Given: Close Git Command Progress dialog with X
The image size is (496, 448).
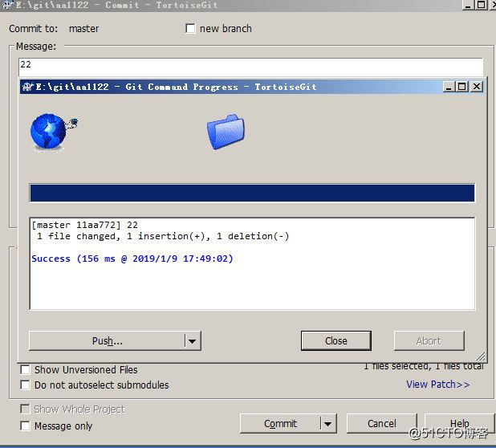Looking at the screenshot, I should click(477, 87).
